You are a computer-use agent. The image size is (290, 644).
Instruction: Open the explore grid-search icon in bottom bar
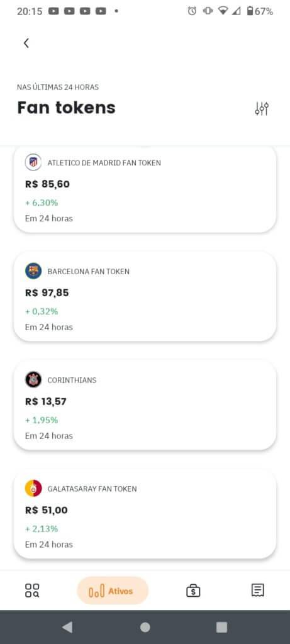click(x=33, y=591)
